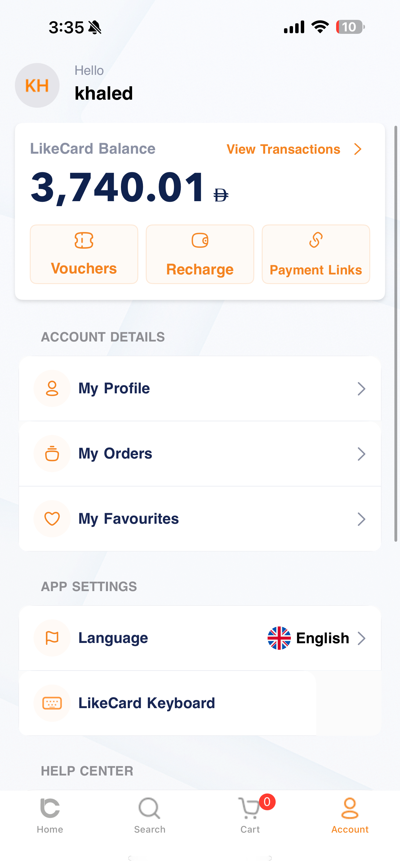Tap the Language flag icon
The width and height of the screenshot is (400, 868).
[52, 638]
